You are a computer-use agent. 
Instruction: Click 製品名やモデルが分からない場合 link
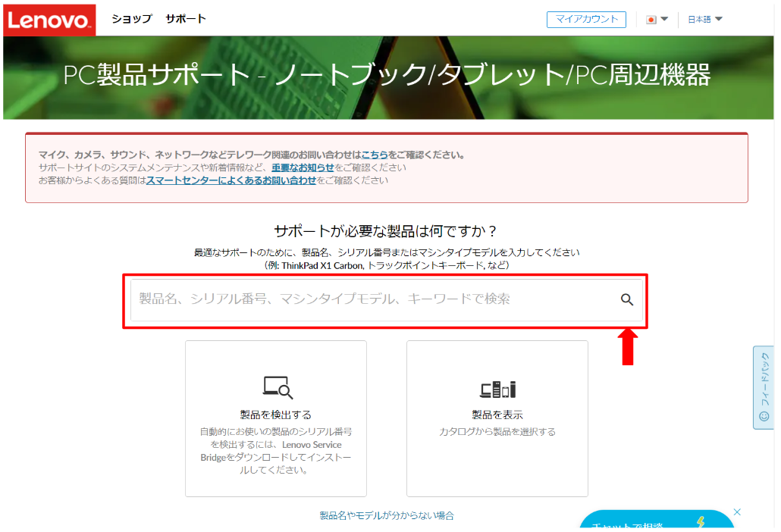[x=387, y=515]
